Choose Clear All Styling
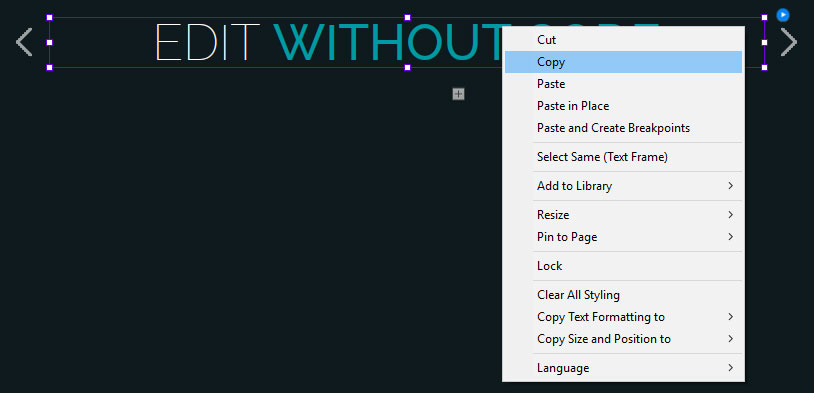Image resolution: width=814 pixels, height=393 pixels. pos(623,295)
